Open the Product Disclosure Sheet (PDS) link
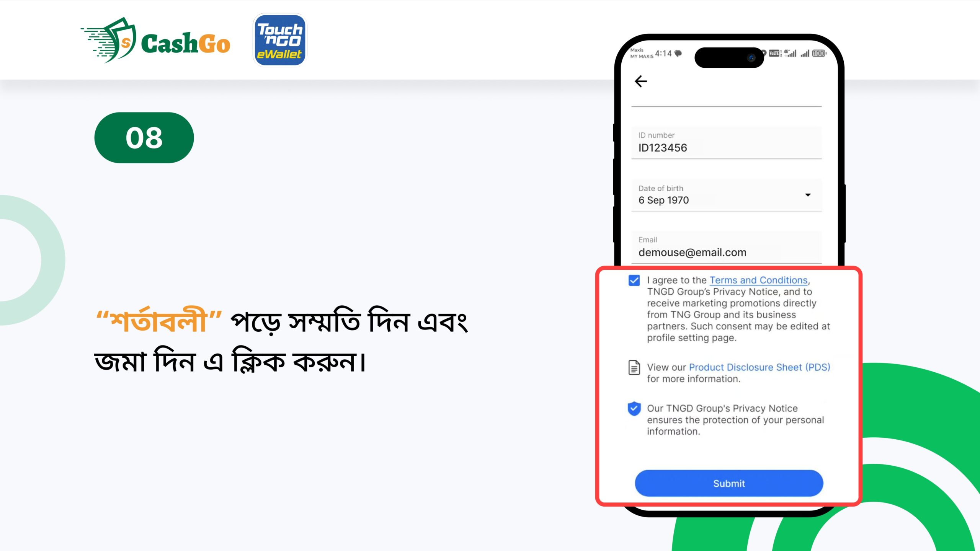This screenshot has height=551, width=980. (759, 367)
